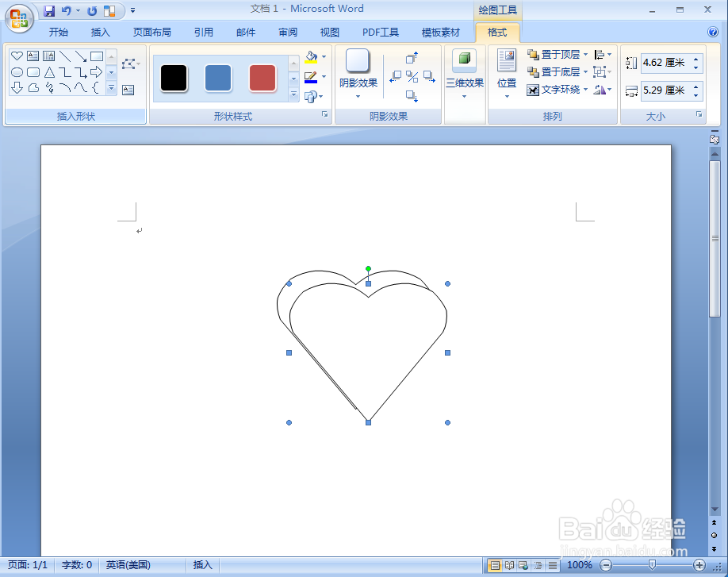The height and width of the screenshot is (577, 728).
Task: Click the zoom out minus button
Action: (605, 565)
